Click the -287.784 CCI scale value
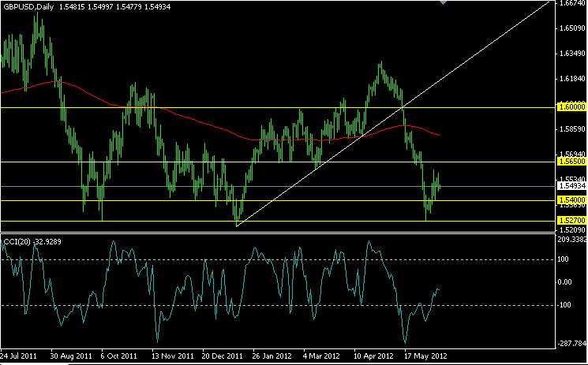Viewport: 588px width, 365px height. click(x=573, y=342)
